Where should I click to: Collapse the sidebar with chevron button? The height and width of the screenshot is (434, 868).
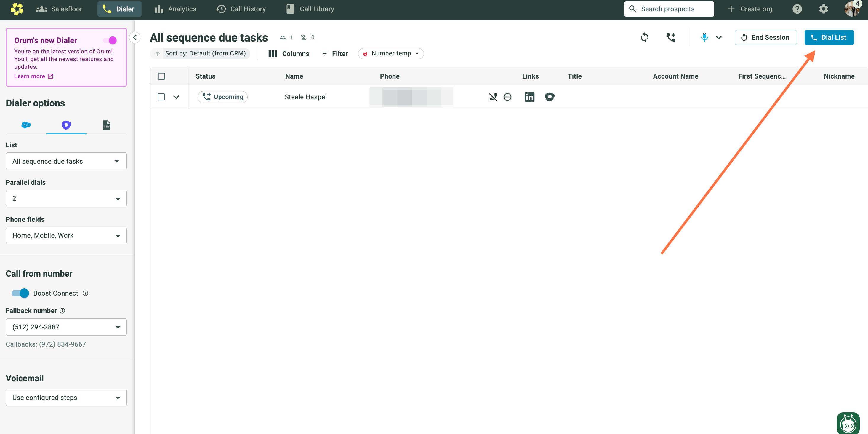(135, 37)
